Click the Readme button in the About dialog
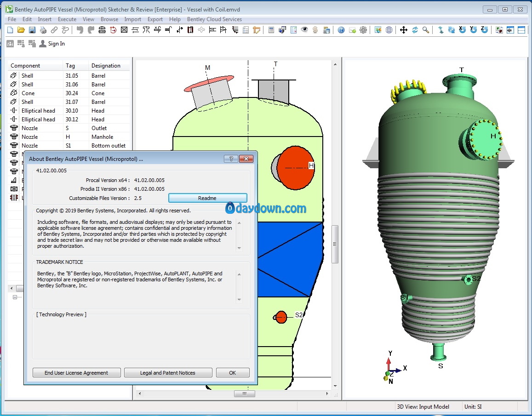The width and height of the screenshot is (532, 416). [x=208, y=198]
